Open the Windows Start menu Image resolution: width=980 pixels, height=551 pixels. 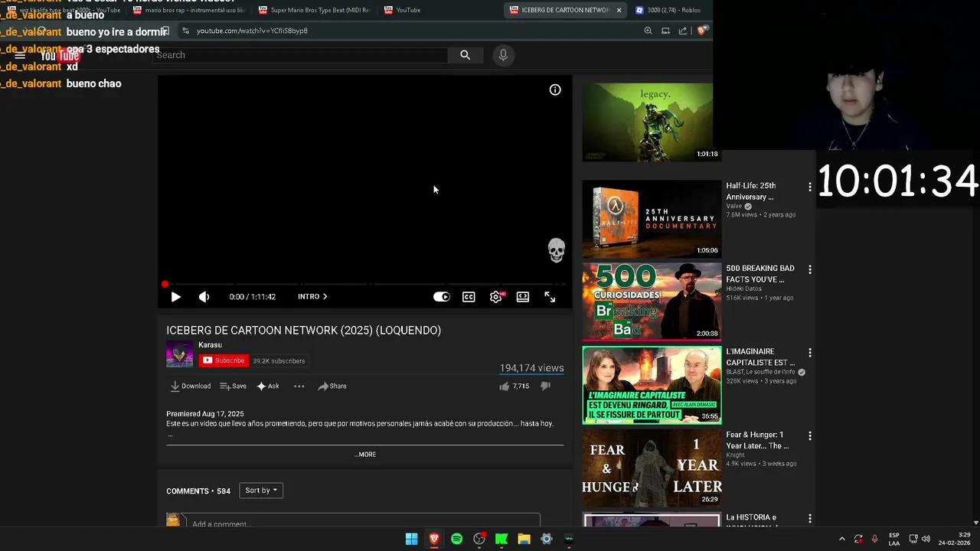411,539
